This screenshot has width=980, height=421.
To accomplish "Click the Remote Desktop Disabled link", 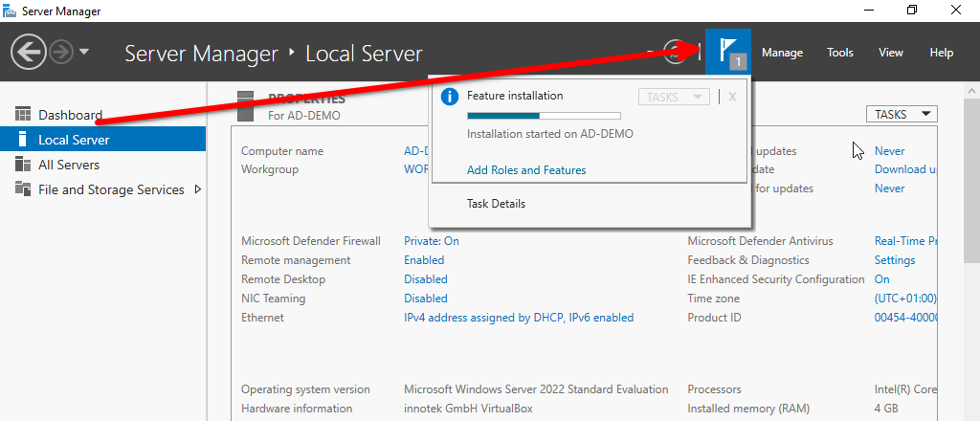I will click(425, 279).
